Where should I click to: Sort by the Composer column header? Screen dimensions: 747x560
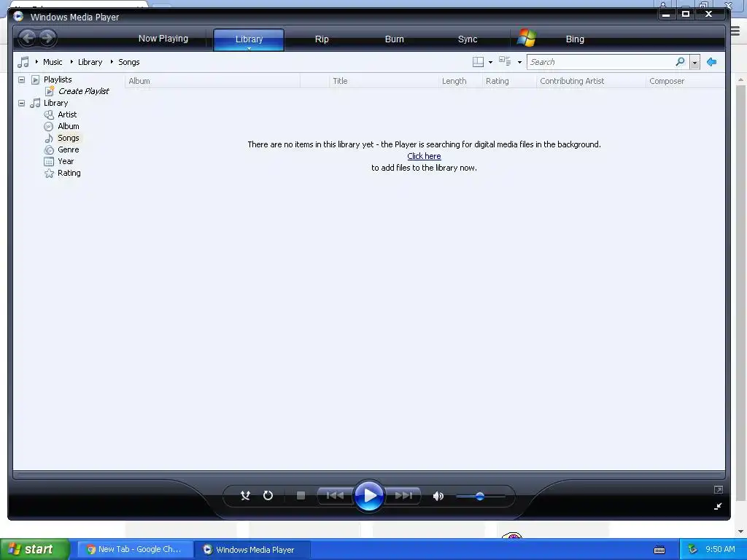(685, 81)
